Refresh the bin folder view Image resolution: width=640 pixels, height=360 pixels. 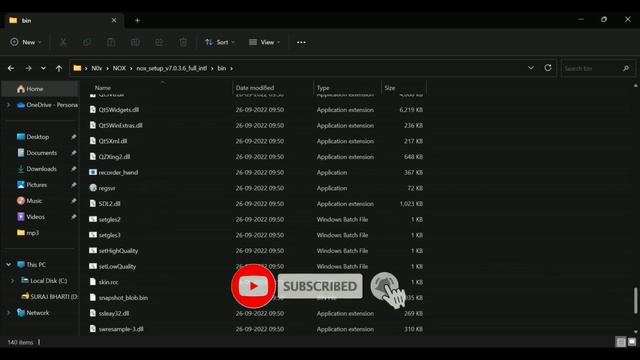548,68
